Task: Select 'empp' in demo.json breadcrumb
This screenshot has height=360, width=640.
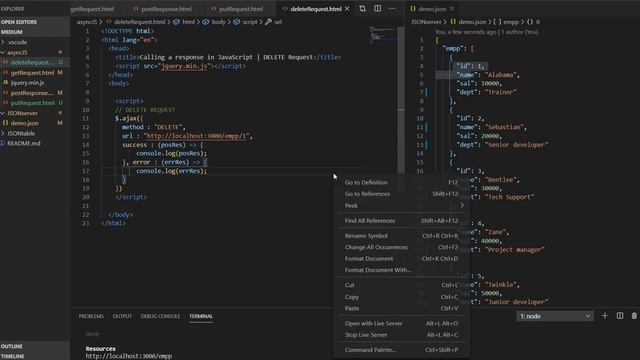Action: 511,22
